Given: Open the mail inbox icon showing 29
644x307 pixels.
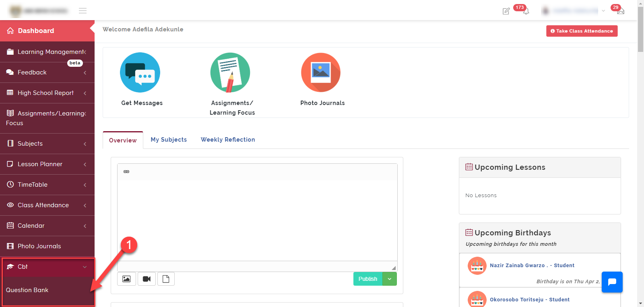Looking at the screenshot, I should [620, 11].
